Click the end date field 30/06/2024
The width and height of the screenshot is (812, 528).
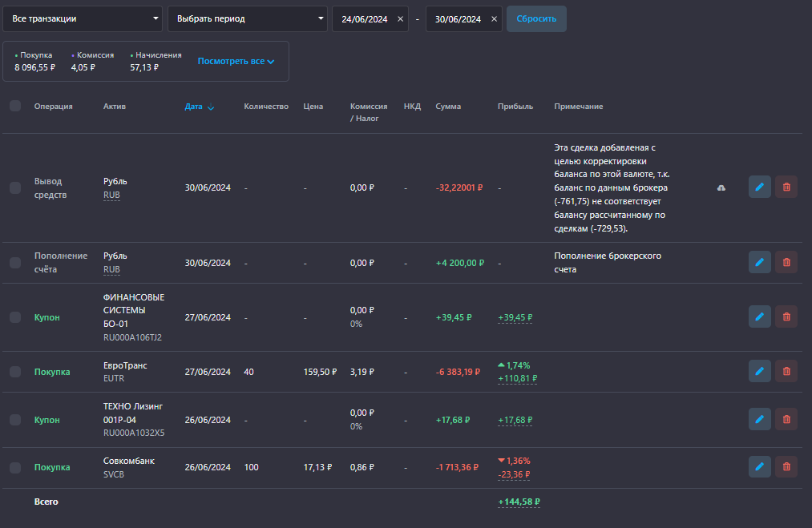click(x=463, y=18)
